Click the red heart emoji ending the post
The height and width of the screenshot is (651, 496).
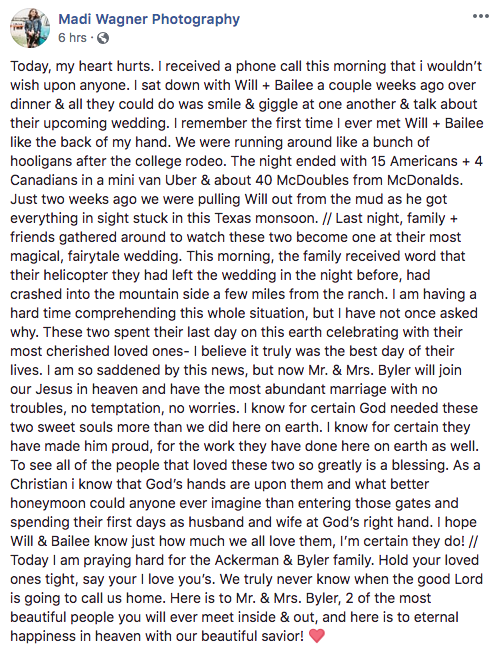317,636
